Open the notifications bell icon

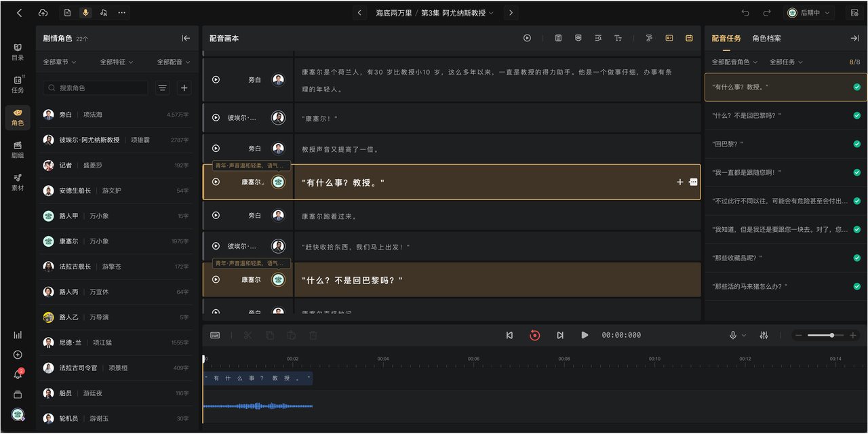(x=18, y=374)
